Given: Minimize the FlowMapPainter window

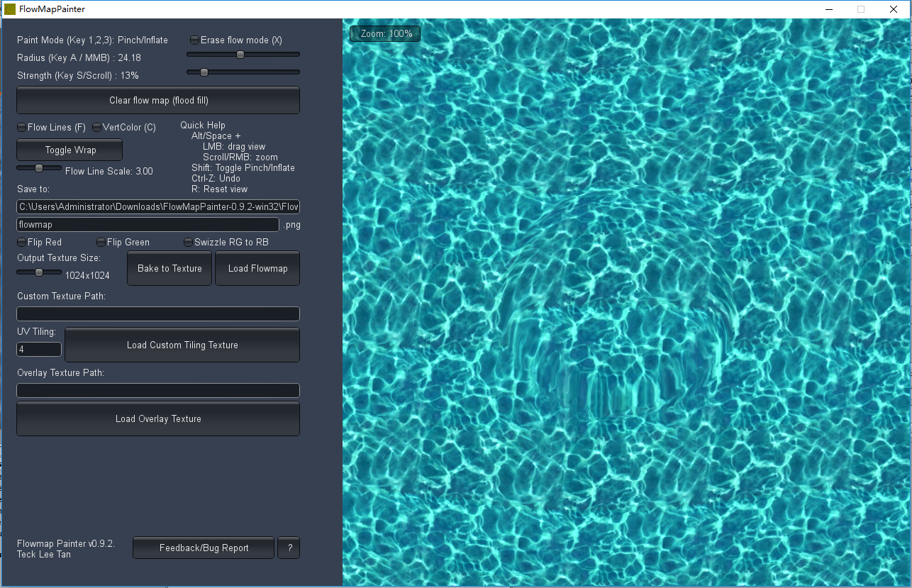Looking at the screenshot, I should tap(828, 9).
